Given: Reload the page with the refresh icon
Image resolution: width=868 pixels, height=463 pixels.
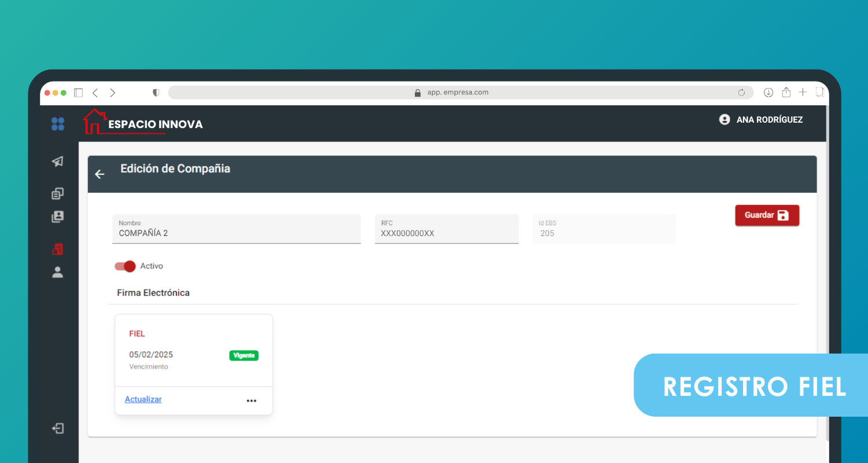Looking at the screenshot, I should point(741,93).
